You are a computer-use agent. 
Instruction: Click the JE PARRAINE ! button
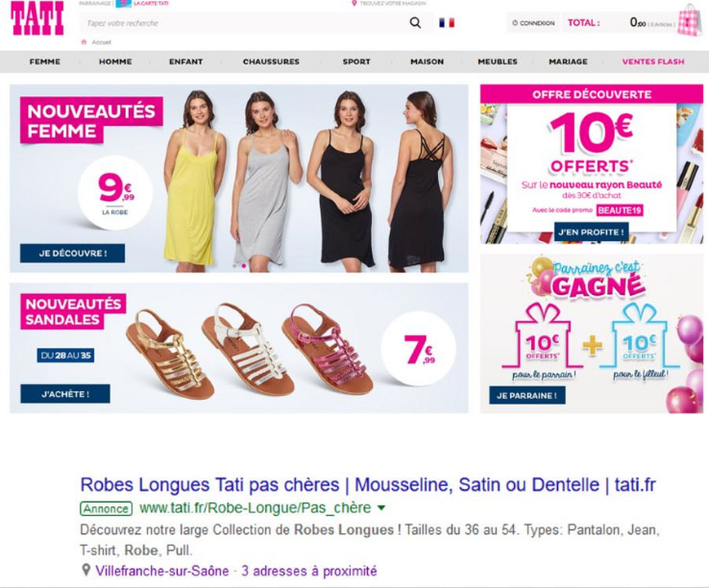tap(527, 395)
